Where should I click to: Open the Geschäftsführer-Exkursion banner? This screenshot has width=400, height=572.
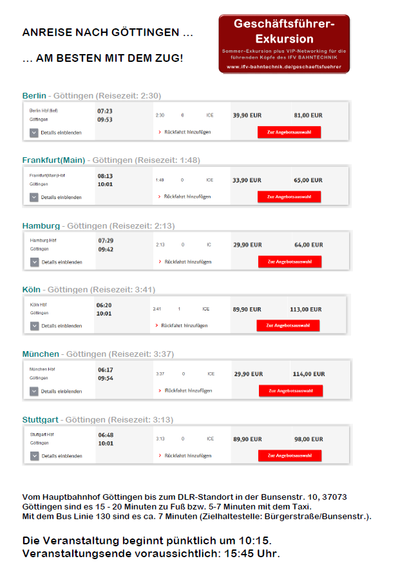(284, 44)
